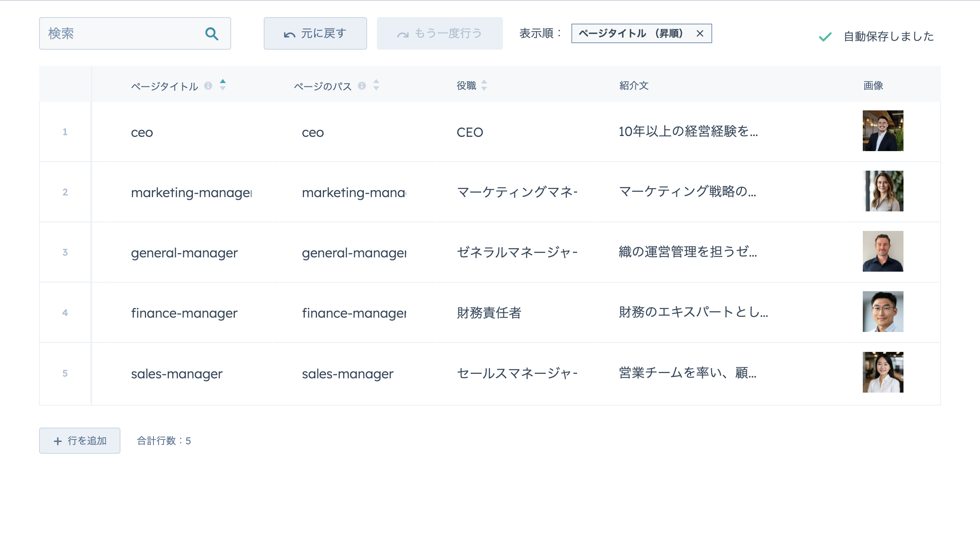Toggle sort arrows on ページのパス column
This screenshot has width=980, height=549.
(x=376, y=85)
